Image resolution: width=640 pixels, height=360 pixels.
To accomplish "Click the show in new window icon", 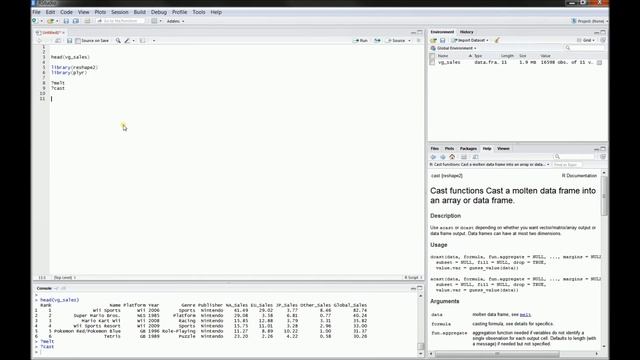I will pos(58,40).
